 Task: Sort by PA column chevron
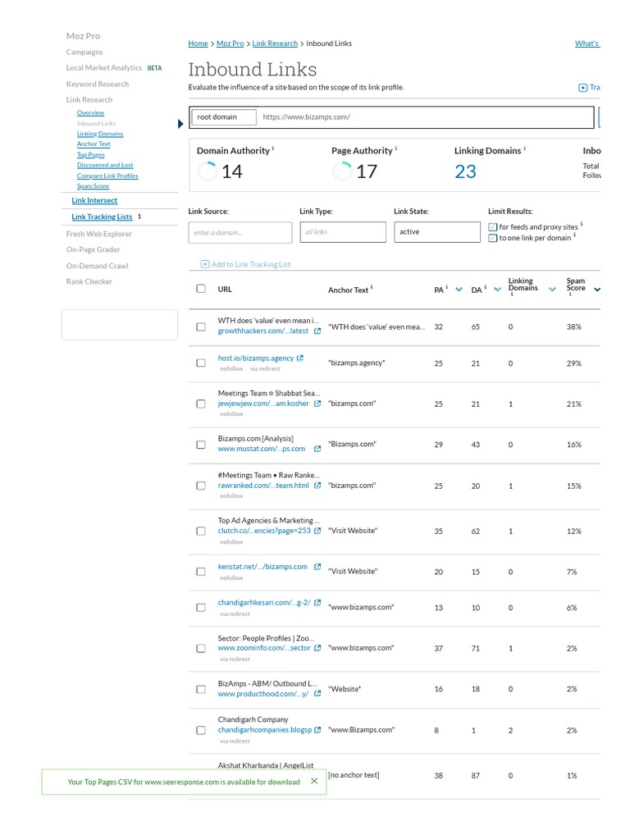click(459, 290)
